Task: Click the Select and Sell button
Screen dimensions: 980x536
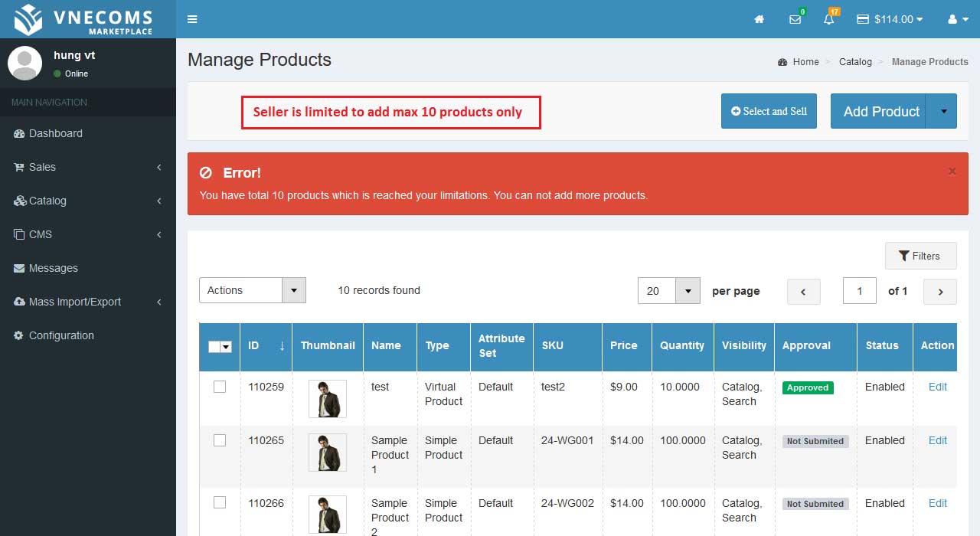Action: tap(769, 111)
